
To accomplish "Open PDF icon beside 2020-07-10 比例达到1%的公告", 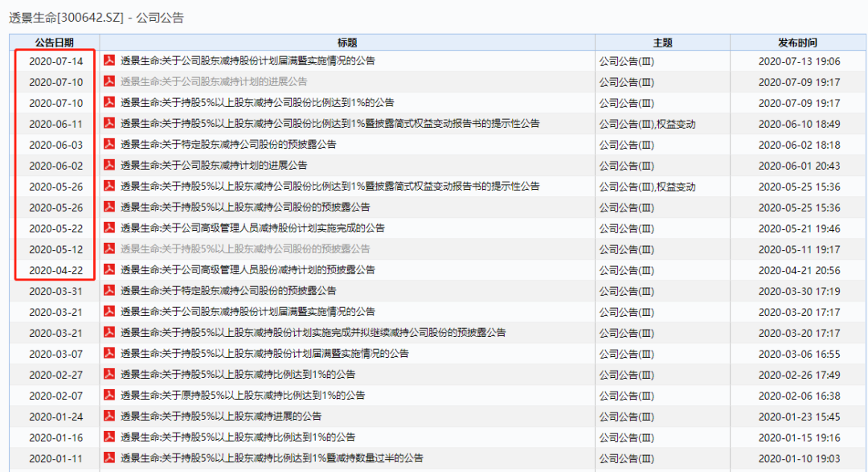I will tap(109, 102).
